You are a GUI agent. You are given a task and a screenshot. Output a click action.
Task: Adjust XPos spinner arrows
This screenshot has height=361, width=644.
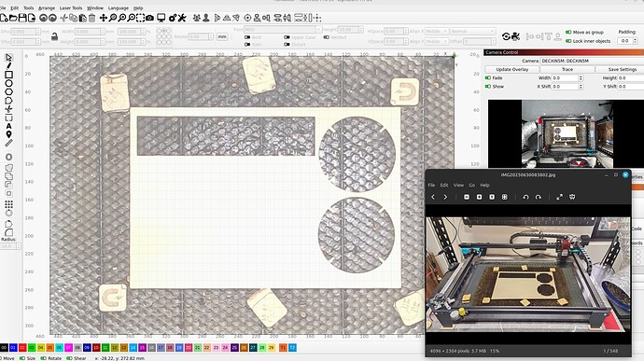pos(38,32)
